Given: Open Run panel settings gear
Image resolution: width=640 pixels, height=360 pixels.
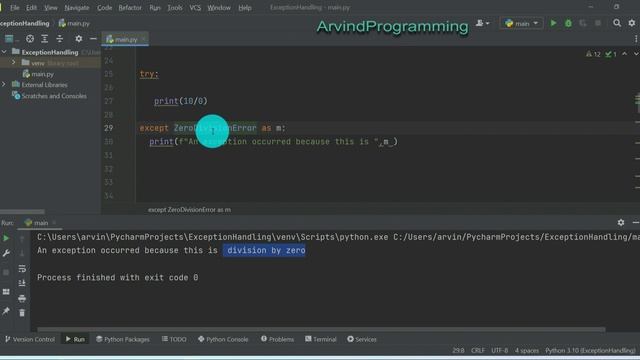Looking at the screenshot, I should [621, 222].
